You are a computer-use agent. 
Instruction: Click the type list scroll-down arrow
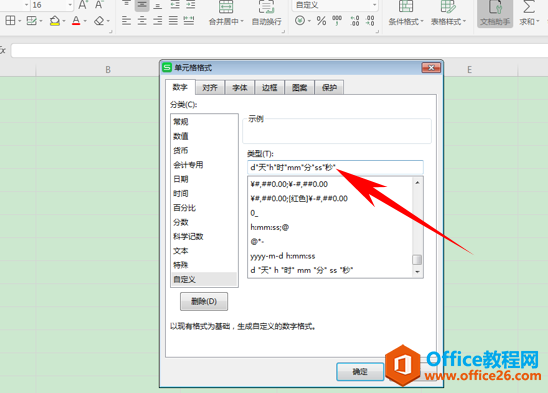pyautogui.click(x=417, y=272)
